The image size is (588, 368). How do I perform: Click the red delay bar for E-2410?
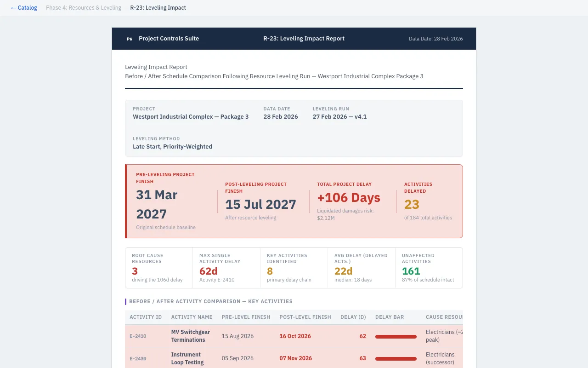tap(396, 337)
